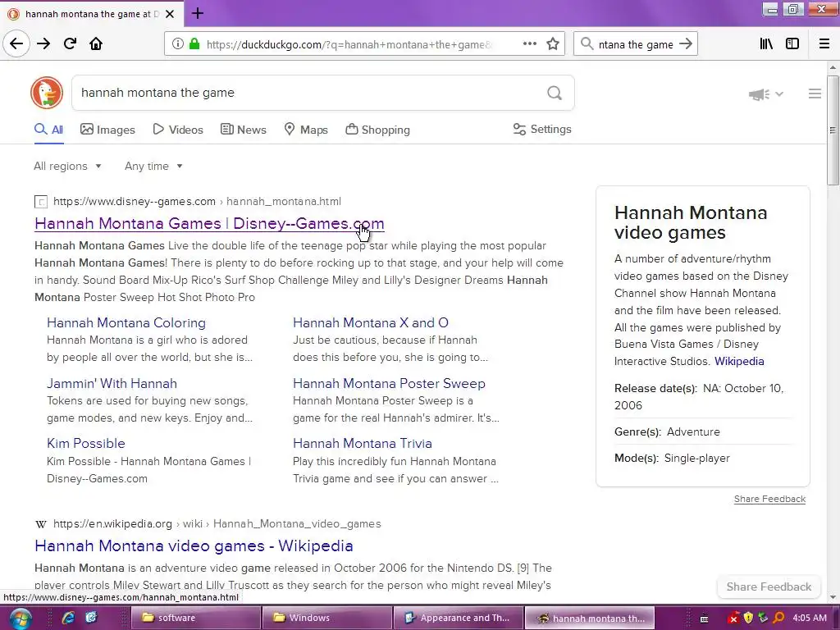Open the software folder taskbar button
The image size is (840, 630).
pos(197,619)
